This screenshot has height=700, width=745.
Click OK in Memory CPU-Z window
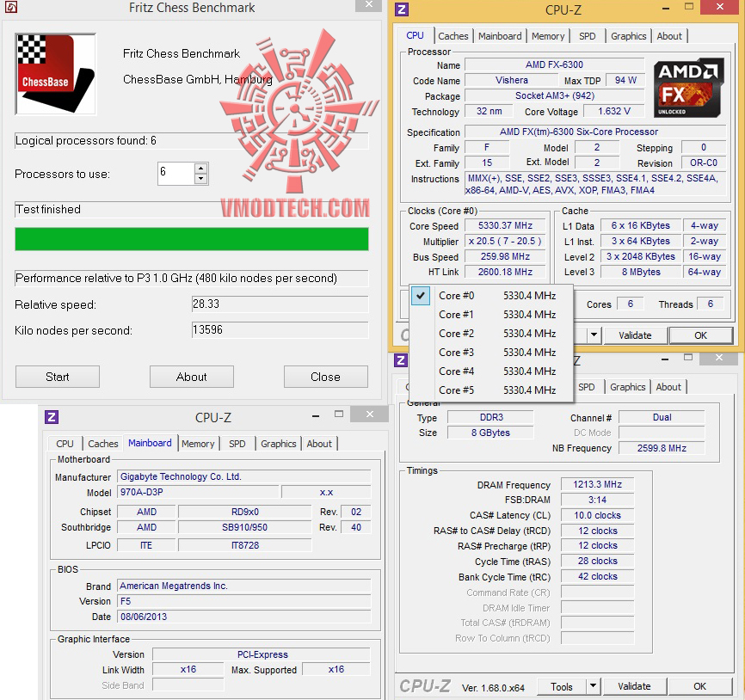[699, 686]
